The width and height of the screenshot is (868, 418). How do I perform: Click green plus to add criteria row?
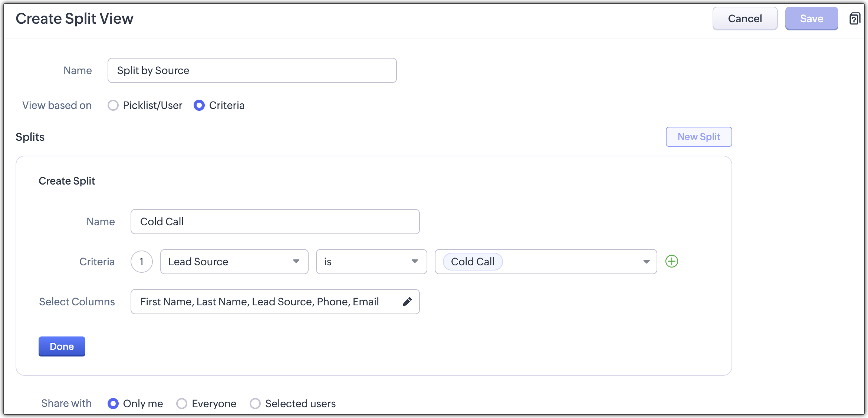pyautogui.click(x=671, y=261)
